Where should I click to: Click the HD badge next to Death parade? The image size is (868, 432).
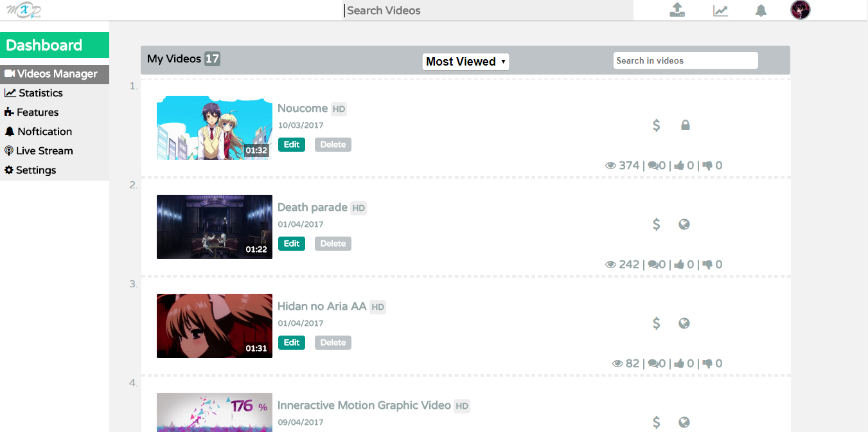pos(359,208)
